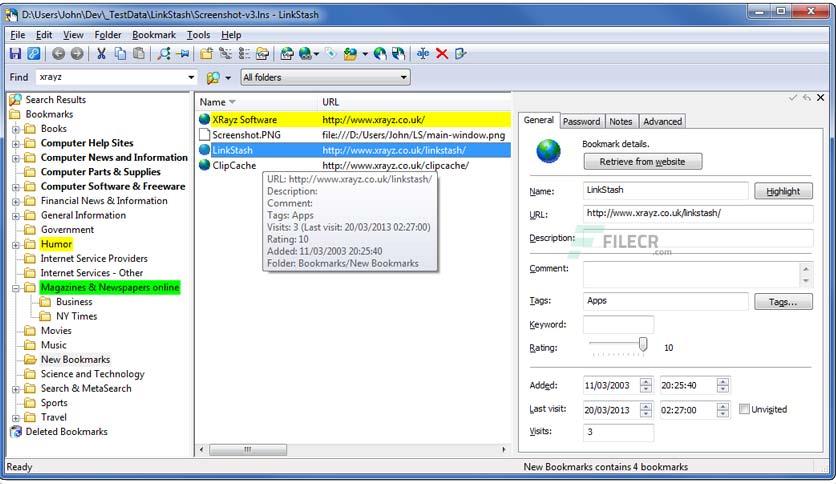Click the Description input field

(698, 238)
